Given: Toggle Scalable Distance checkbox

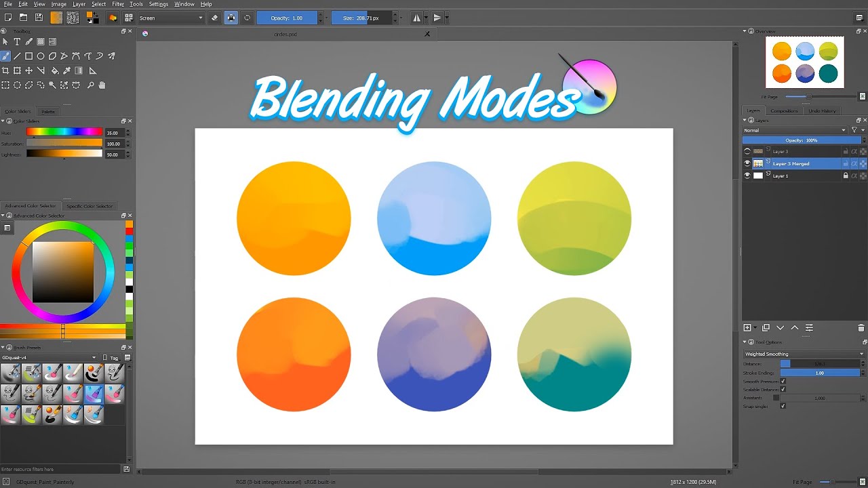Looking at the screenshot, I should tap(783, 390).
